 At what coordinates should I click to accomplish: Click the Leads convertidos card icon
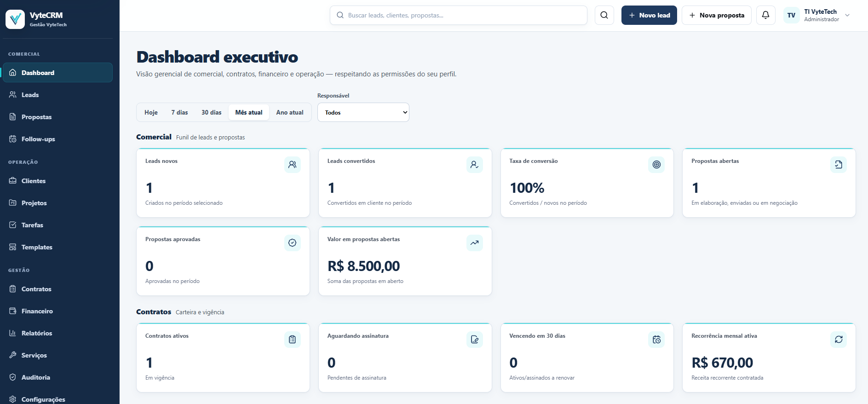click(x=474, y=165)
